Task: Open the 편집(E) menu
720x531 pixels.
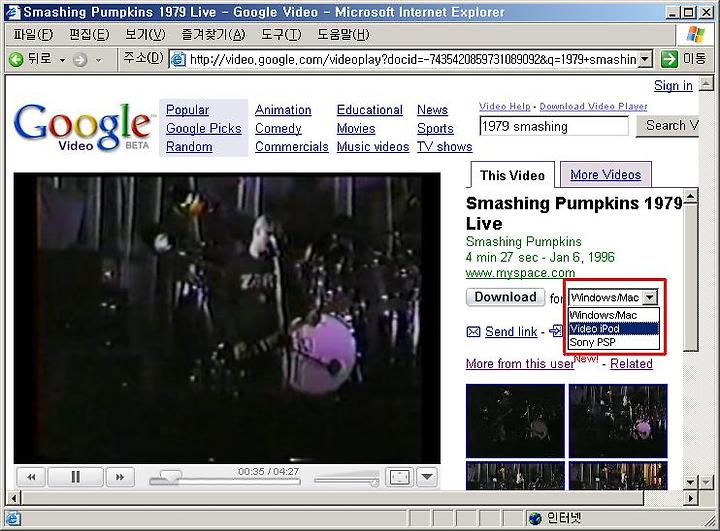Action: [x=89, y=34]
